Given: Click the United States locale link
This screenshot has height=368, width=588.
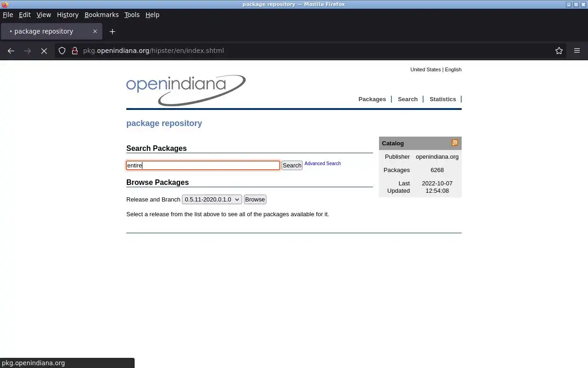Looking at the screenshot, I should (425, 69).
